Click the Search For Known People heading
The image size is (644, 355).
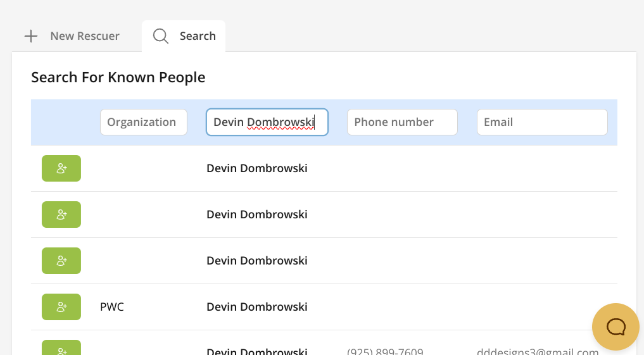coord(118,77)
